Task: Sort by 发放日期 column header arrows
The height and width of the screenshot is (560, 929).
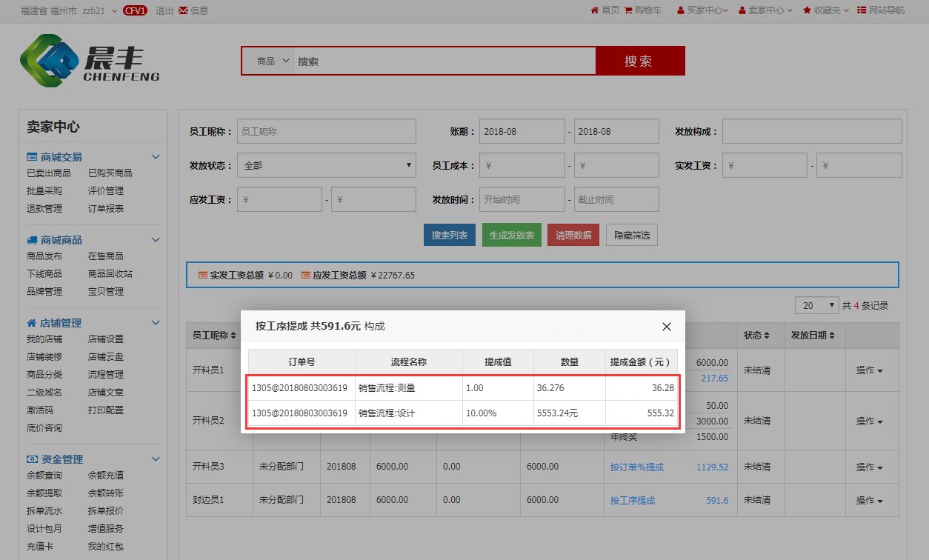Action: 831,336
